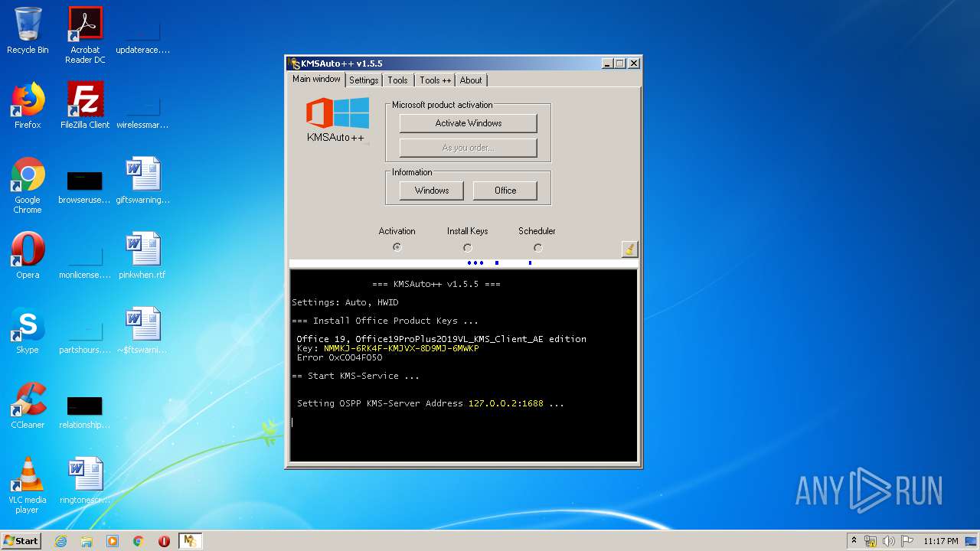Select the browseruse desktop file
980x551 pixels.
pyautogui.click(x=85, y=185)
